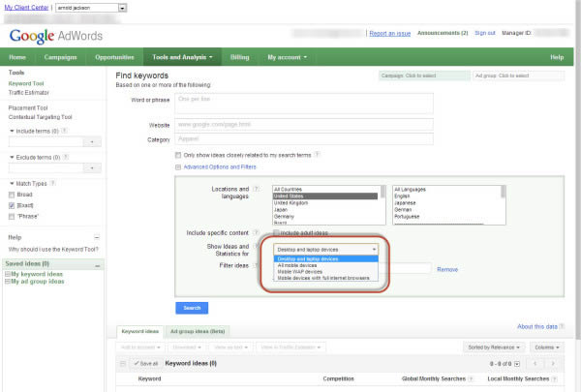
Task: Click the add button for Exclude terms
Action: (93, 166)
